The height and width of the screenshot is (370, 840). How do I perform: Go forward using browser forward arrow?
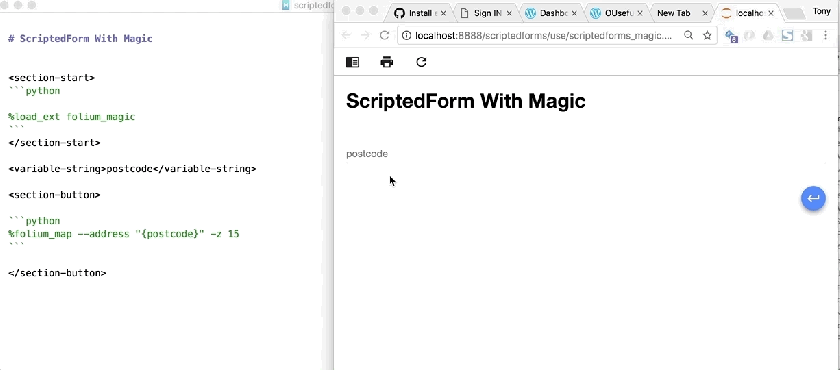tap(365, 35)
